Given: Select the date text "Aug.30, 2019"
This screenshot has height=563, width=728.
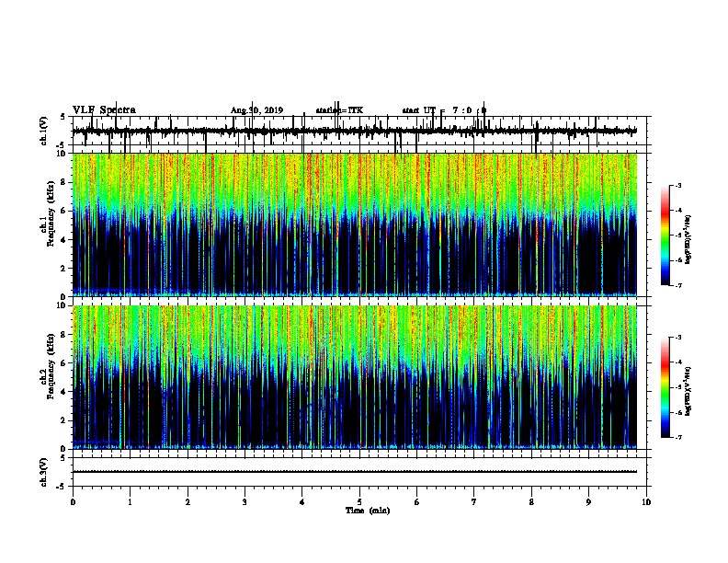Looking at the screenshot, I should [x=256, y=110].
